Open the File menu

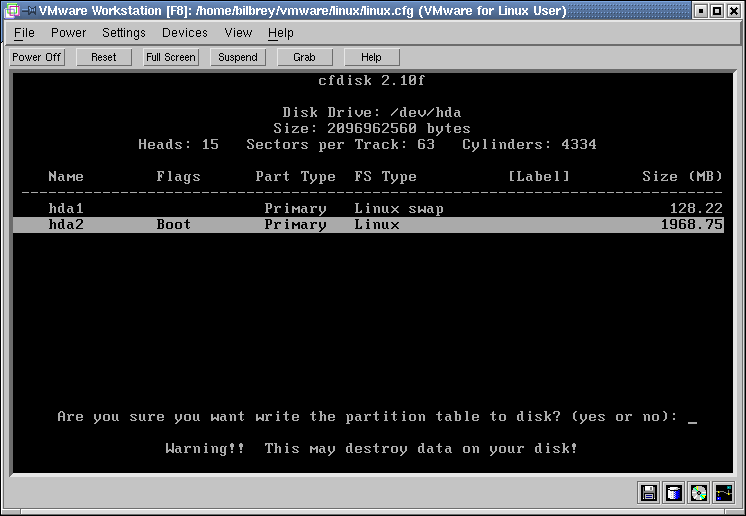point(24,33)
